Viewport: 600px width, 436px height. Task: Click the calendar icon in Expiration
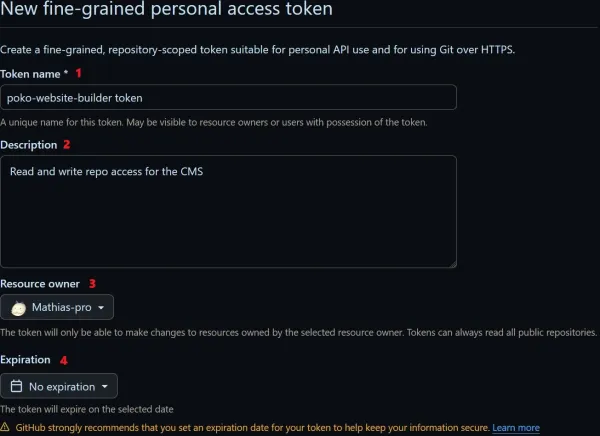[16, 386]
